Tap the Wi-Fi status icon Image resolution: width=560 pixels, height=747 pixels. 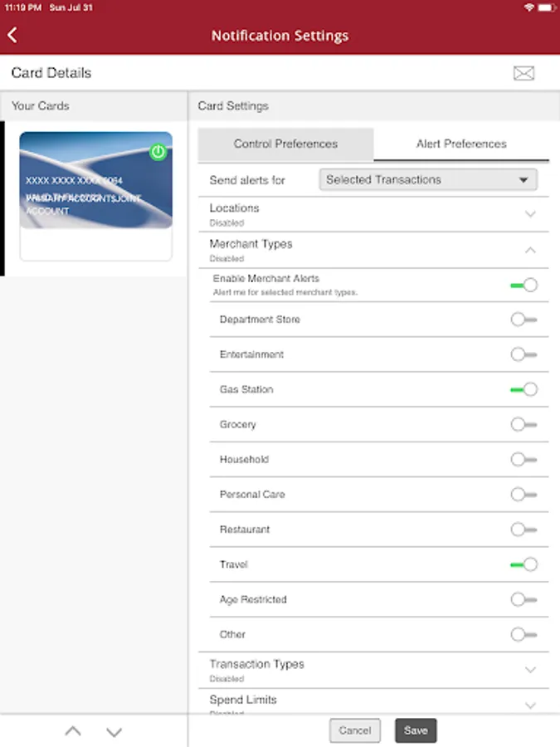[528, 7]
